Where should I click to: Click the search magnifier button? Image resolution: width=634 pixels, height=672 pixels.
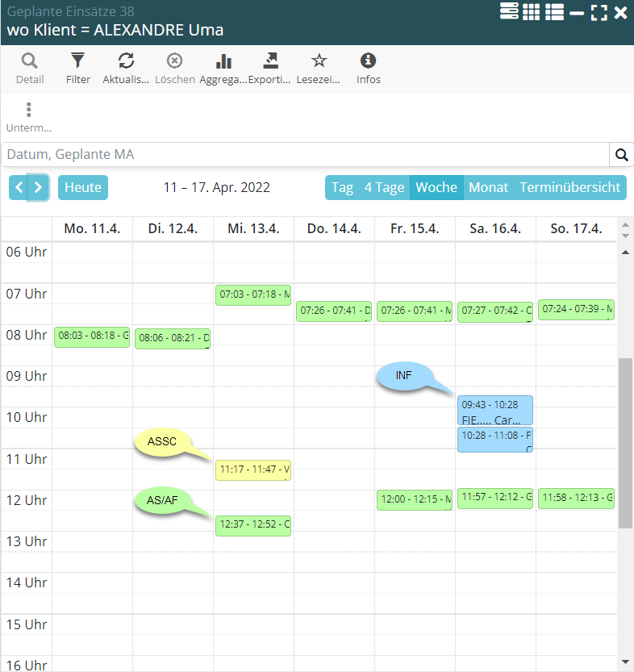[621, 155]
